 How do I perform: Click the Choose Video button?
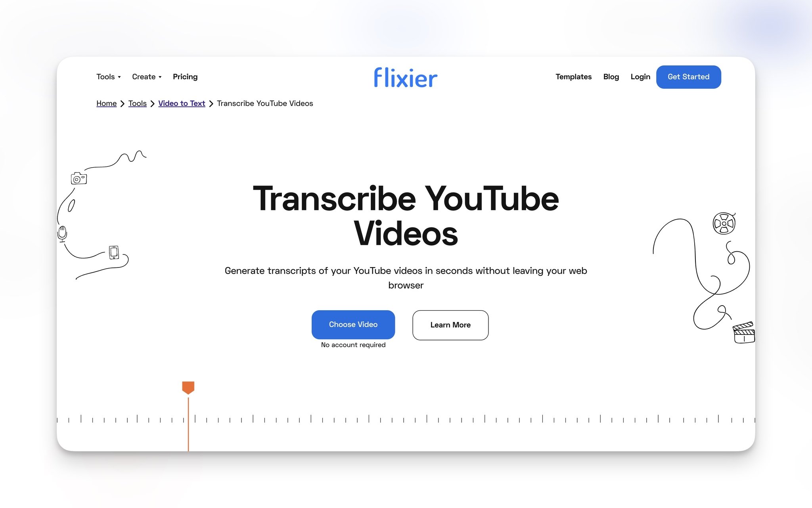point(353,325)
